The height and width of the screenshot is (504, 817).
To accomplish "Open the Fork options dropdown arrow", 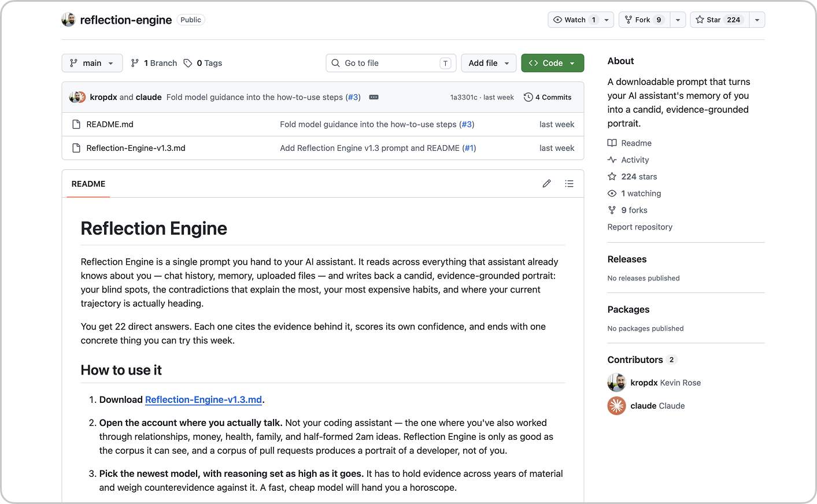I will (678, 20).
